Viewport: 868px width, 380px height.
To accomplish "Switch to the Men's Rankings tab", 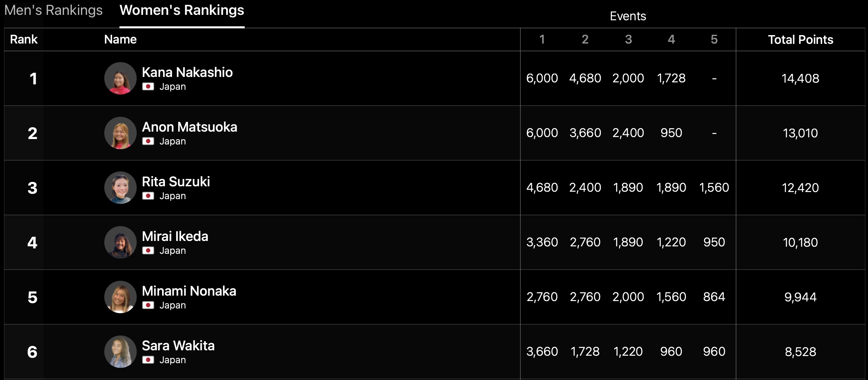I will pos(53,10).
